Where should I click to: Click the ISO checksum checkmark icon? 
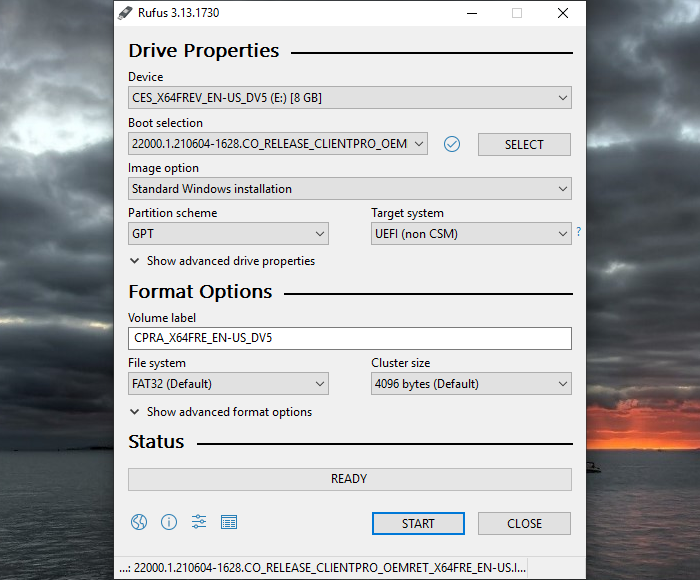point(452,144)
